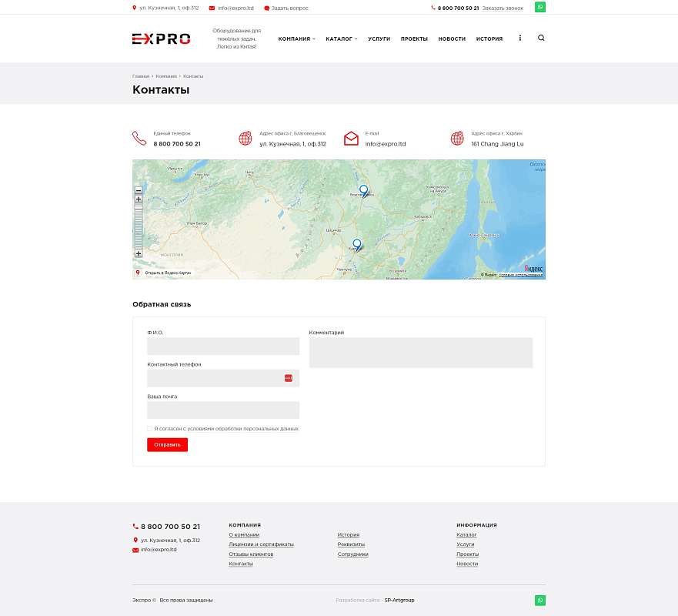Select the Blagoveshchensk map marker pin

[x=364, y=190]
